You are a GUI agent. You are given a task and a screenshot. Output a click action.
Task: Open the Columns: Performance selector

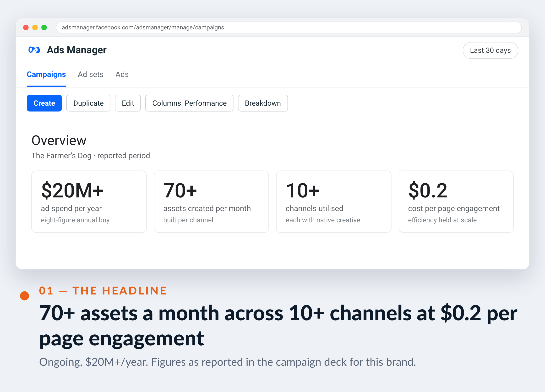tap(189, 103)
